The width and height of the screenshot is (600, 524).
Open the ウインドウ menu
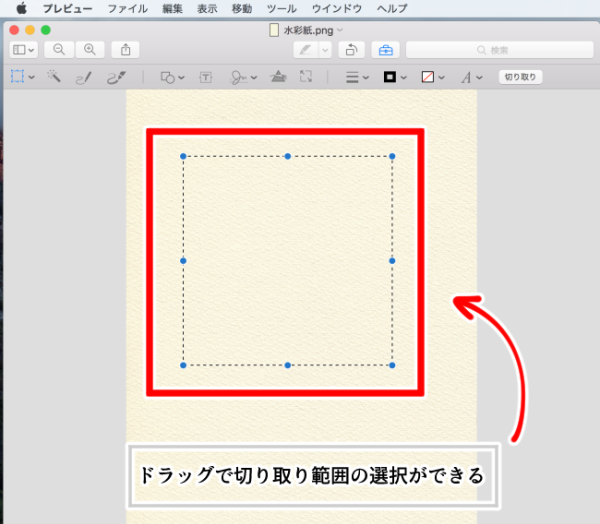click(x=337, y=8)
